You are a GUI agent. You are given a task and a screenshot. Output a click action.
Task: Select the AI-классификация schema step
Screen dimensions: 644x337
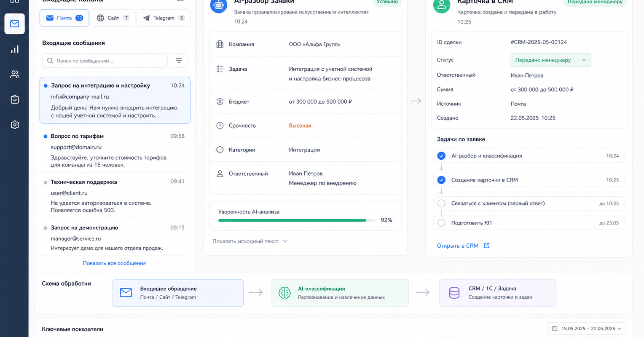pyautogui.click(x=340, y=293)
